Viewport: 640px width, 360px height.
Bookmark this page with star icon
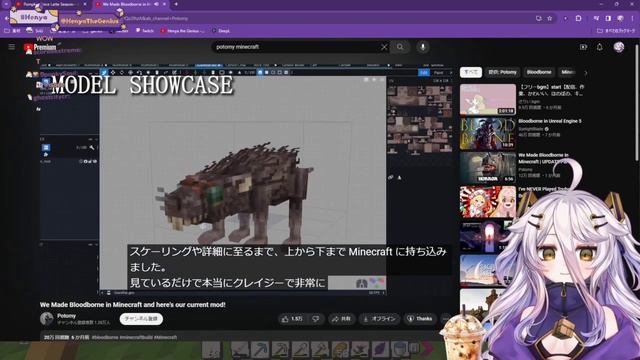click(549, 18)
